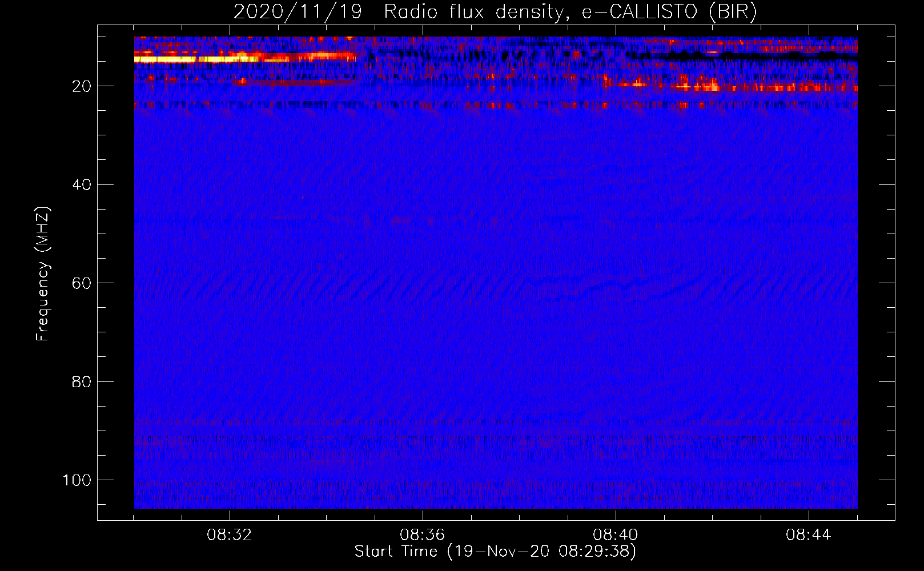Select the 'Frequency (MHZ)' y-axis label

pos(43,274)
